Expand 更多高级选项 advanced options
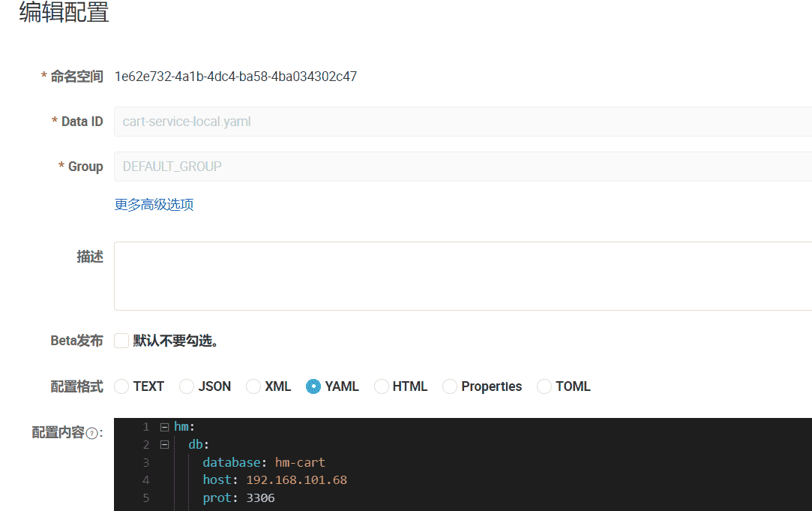 tap(154, 205)
